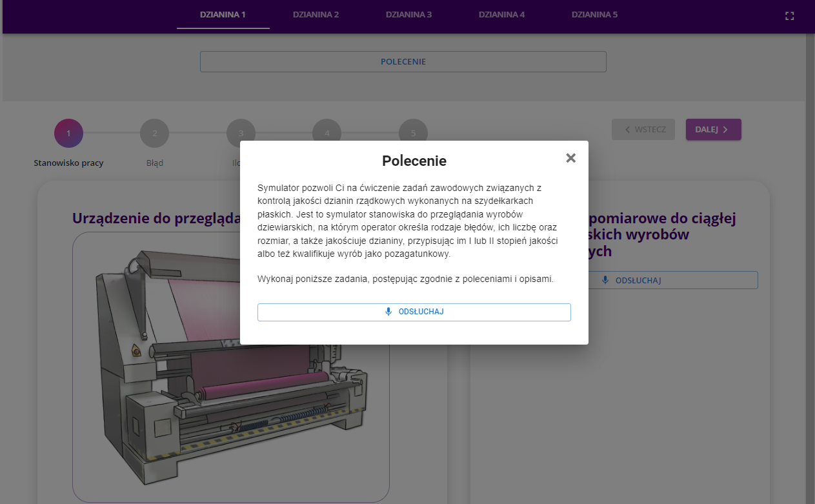Click Odsłuchaj button inside the dialog
The image size is (815, 504).
click(x=414, y=312)
